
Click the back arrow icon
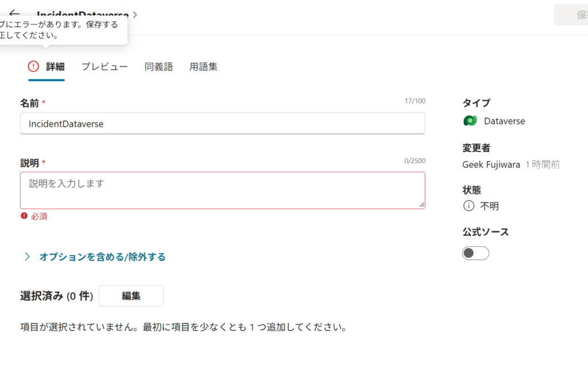(14, 13)
